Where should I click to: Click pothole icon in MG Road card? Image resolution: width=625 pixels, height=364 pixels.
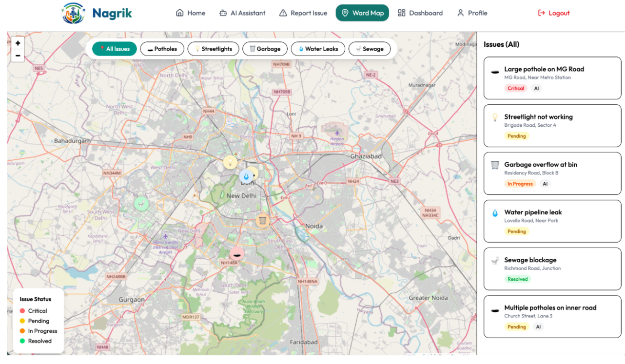[x=495, y=72]
